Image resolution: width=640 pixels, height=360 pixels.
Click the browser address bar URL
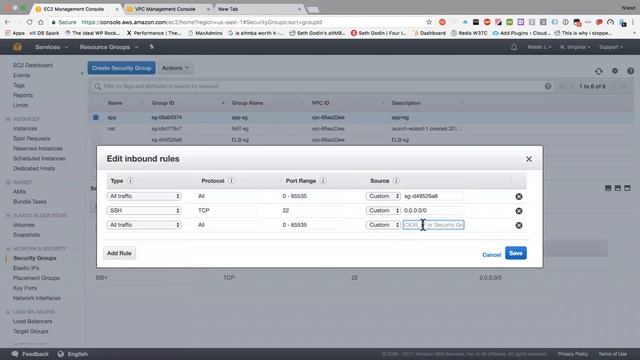point(202,22)
